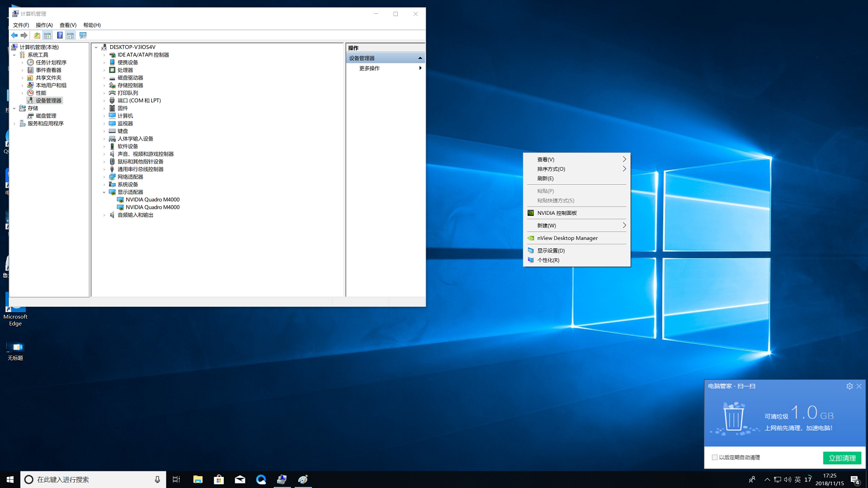The height and width of the screenshot is (488, 868).
Task: Click the volume icon in system tray
Action: [x=787, y=479]
